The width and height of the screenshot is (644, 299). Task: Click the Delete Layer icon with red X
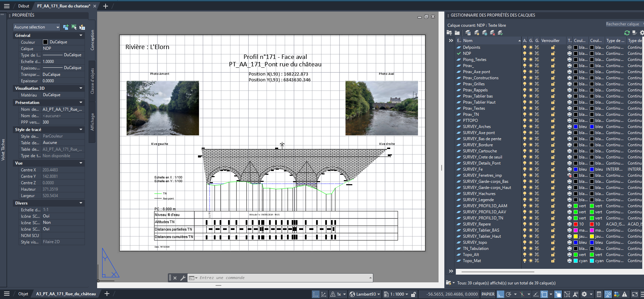(x=492, y=33)
